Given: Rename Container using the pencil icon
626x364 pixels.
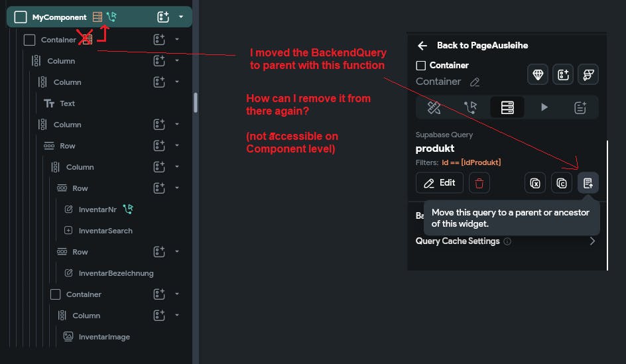Looking at the screenshot, I should pos(475,82).
